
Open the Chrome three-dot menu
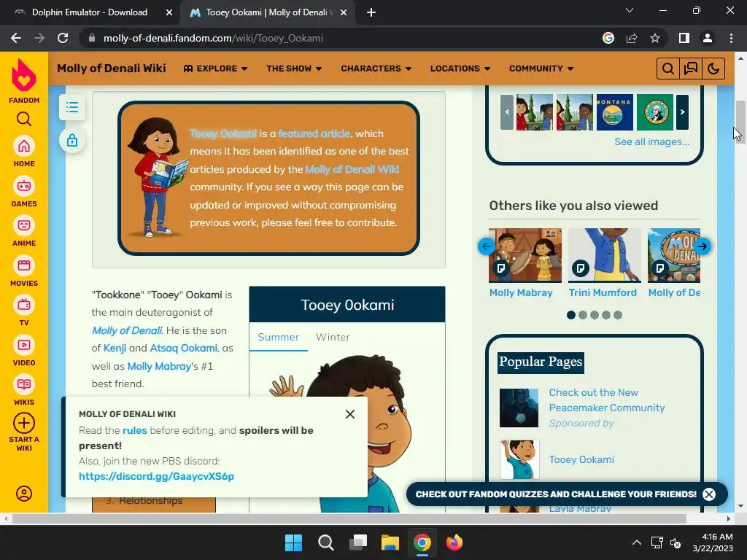731,38
